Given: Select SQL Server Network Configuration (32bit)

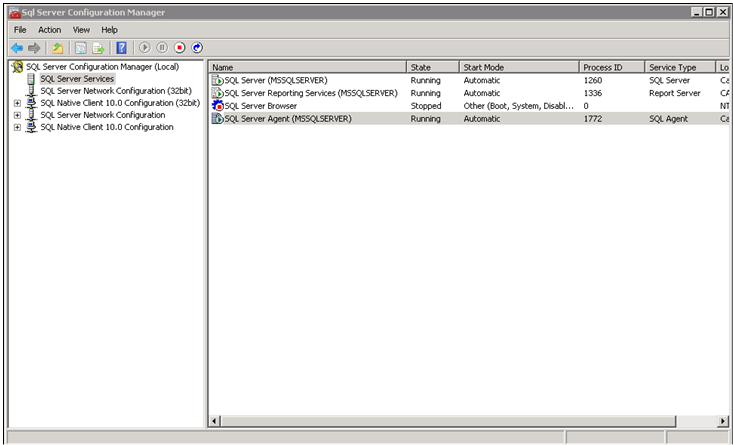Looking at the screenshot, I should [x=116, y=91].
